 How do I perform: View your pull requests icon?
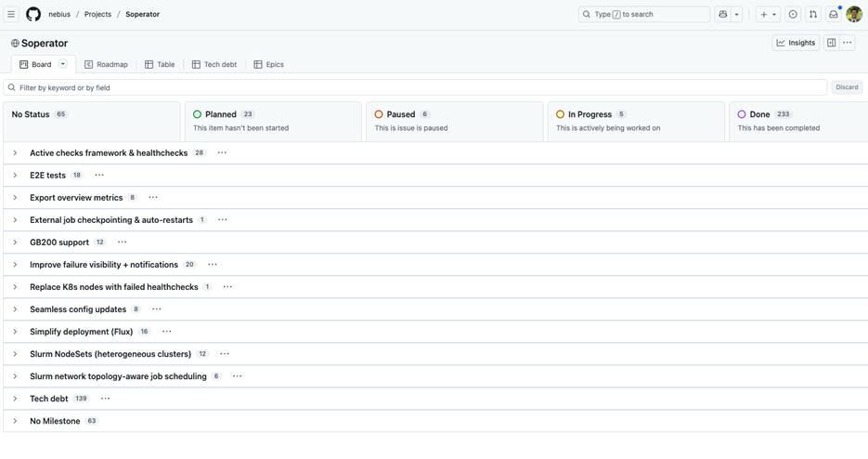point(812,15)
